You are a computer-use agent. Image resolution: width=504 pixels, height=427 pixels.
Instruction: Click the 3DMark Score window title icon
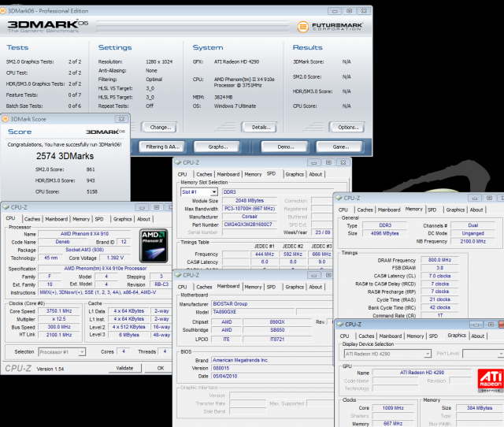6,119
